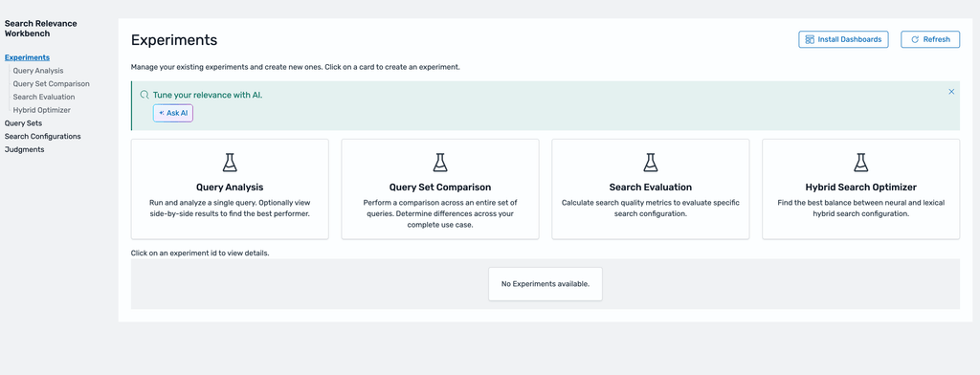Click the Hybrid Search Optimizer flask icon
The image size is (980, 375).
[860, 163]
